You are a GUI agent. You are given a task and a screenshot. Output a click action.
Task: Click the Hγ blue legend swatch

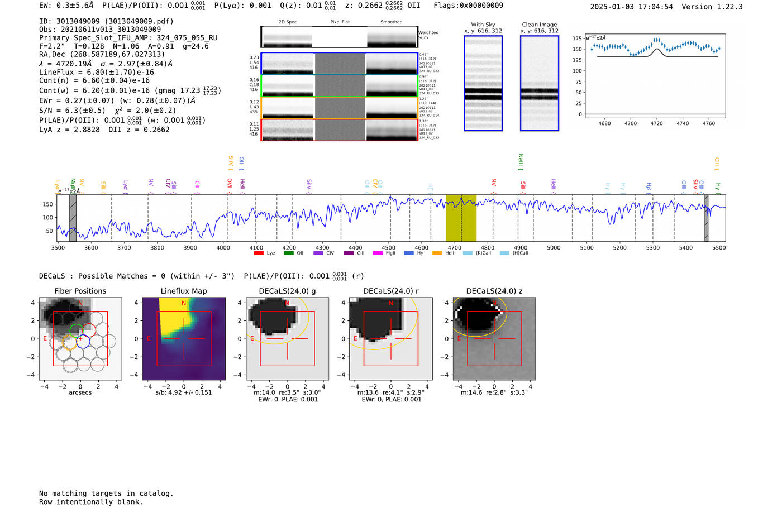pyautogui.click(x=409, y=253)
